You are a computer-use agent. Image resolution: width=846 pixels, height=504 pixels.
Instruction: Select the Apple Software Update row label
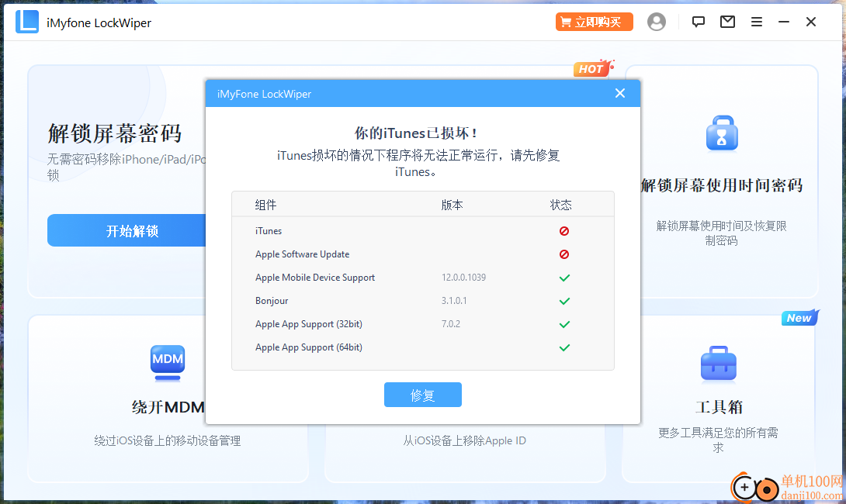(x=302, y=254)
